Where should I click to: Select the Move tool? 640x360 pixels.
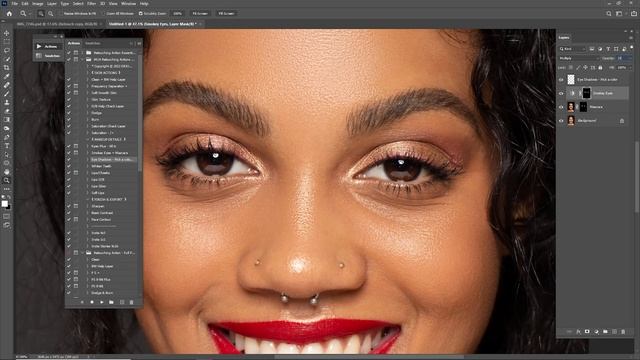(x=7, y=33)
